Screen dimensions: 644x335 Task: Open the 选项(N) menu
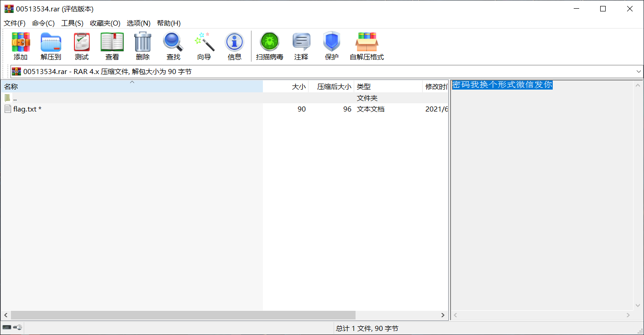pyautogui.click(x=138, y=23)
